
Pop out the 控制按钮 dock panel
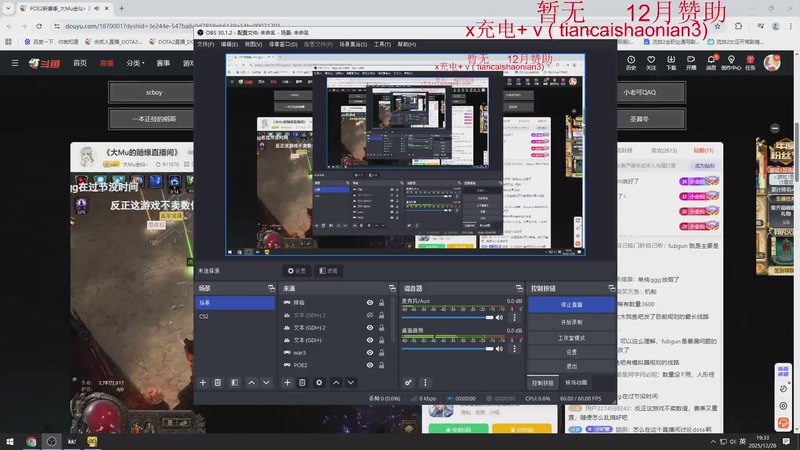(x=611, y=288)
